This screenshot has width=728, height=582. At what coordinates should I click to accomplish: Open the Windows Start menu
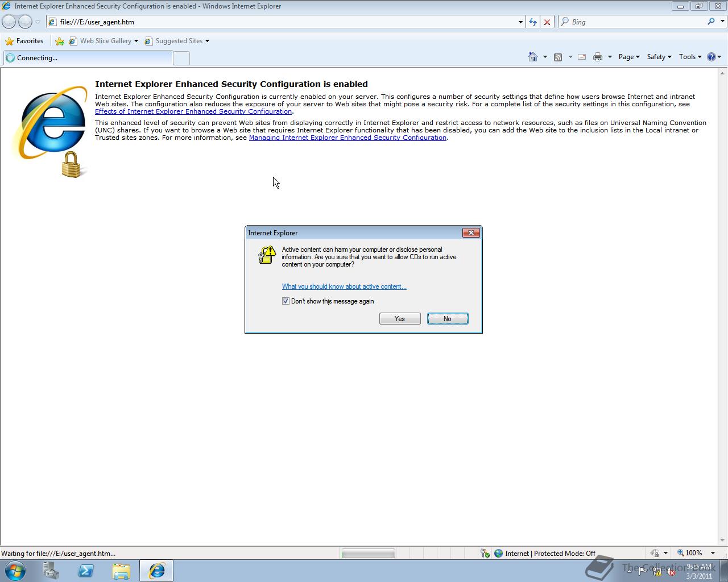point(15,571)
